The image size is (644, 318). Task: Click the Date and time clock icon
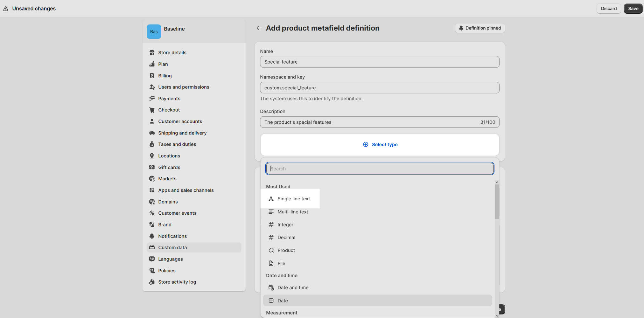tap(271, 287)
